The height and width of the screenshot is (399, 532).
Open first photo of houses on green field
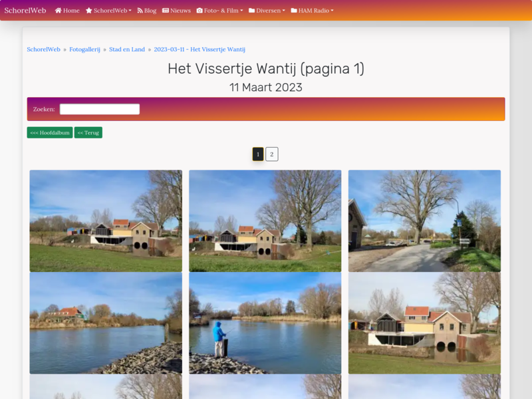pyautogui.click(x=106, y=221)
